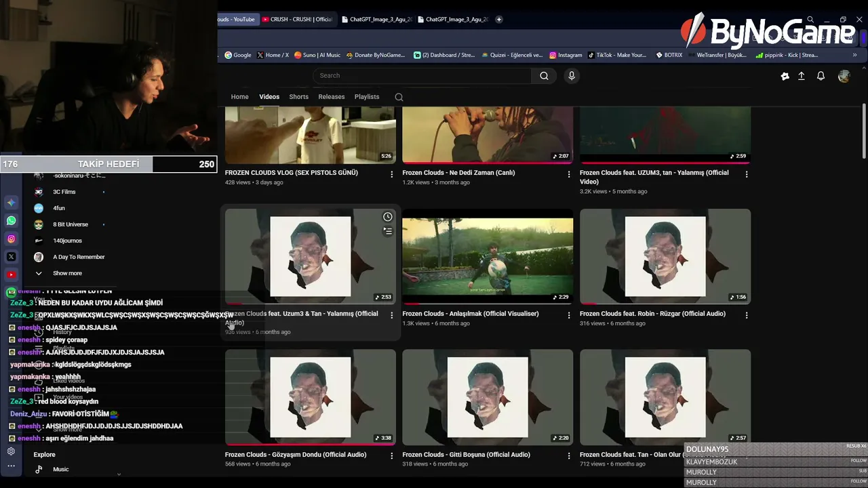Search within the channel using the magnifier icon
868x488 pixels.
point(399,97)
